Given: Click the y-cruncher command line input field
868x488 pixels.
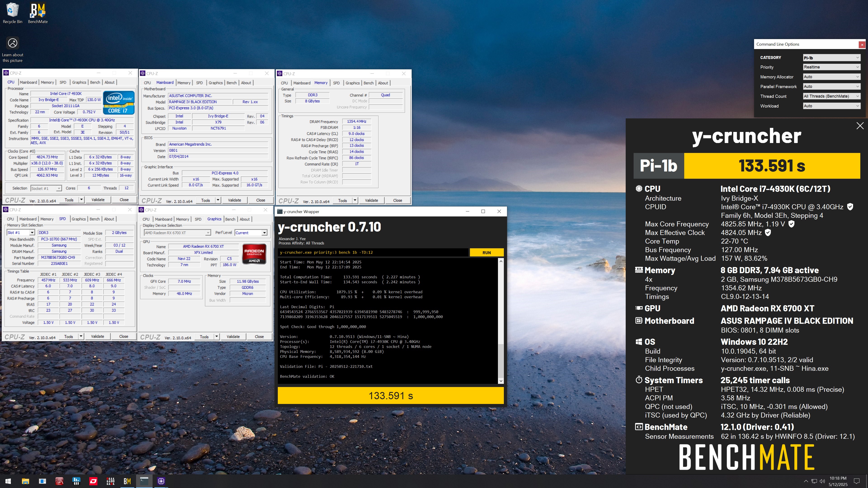Looking at the screenshot, I should [373, 253].
